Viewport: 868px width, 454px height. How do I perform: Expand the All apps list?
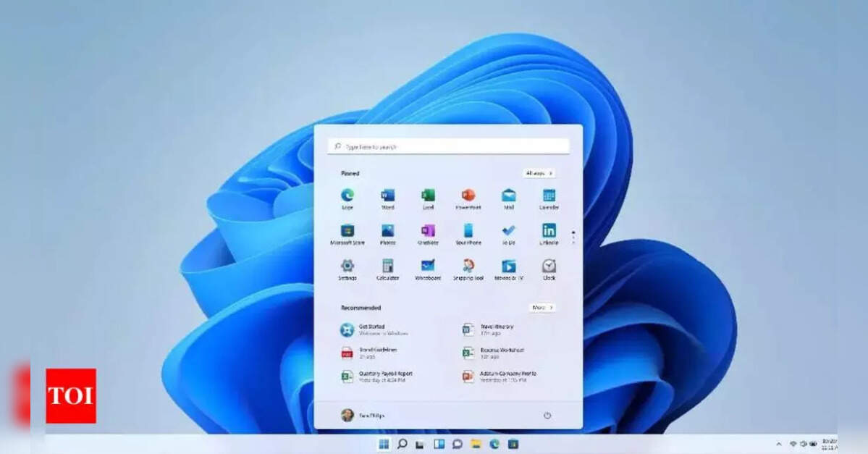[x=539, y=173]
